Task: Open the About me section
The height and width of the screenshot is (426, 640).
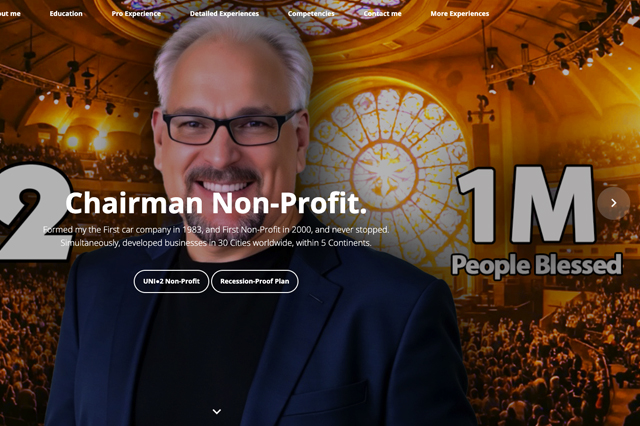Action: click(x=10, y=13)
